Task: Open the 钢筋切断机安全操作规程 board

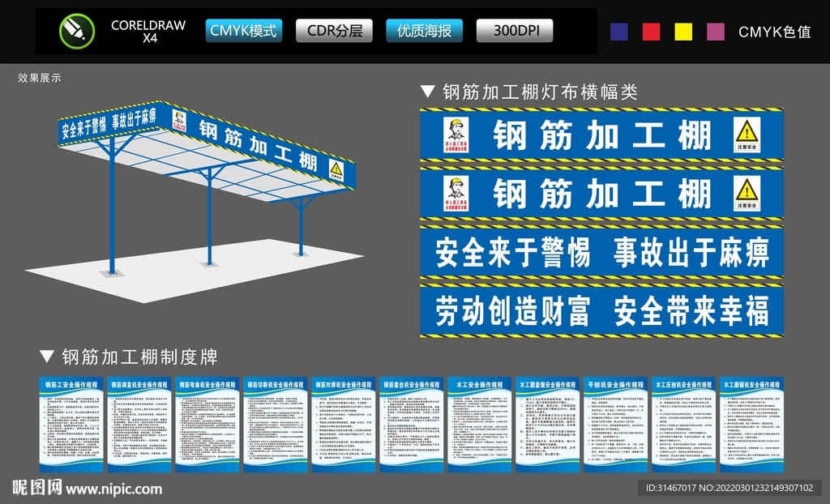Action: (276, 425)
